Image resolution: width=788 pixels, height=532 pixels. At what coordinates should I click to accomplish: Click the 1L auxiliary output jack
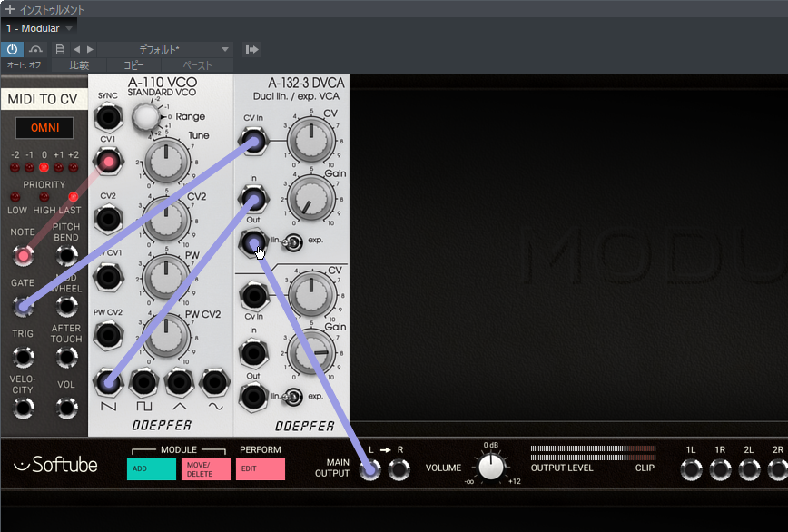click(x=691, y=469)
